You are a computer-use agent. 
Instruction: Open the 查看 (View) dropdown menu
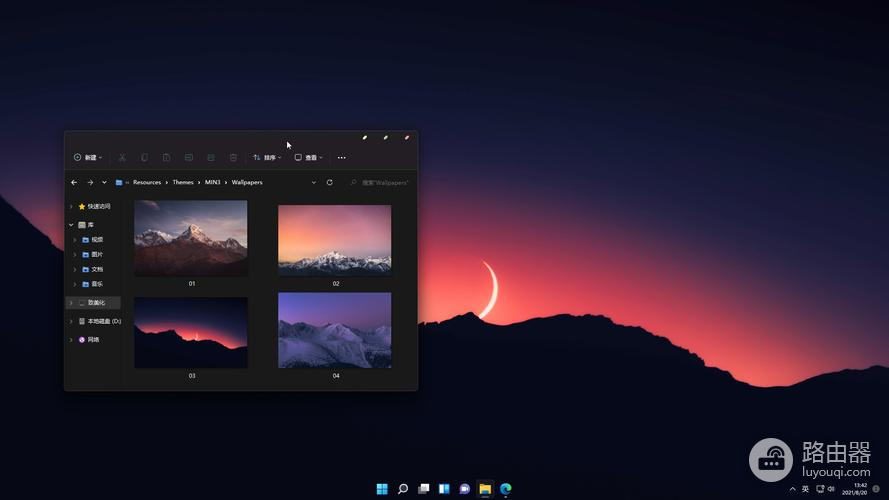pos(308,157)
